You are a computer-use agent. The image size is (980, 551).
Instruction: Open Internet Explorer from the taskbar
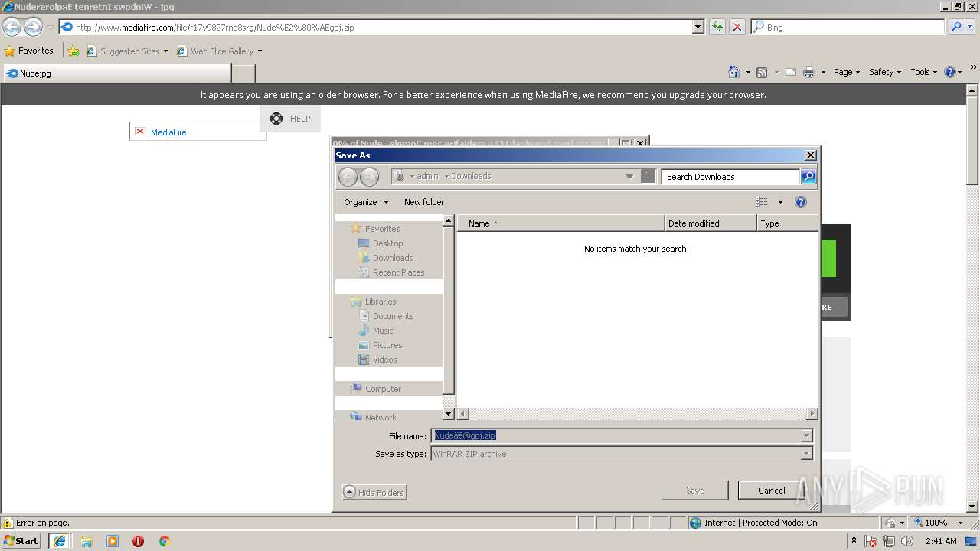tap(59, 541)
